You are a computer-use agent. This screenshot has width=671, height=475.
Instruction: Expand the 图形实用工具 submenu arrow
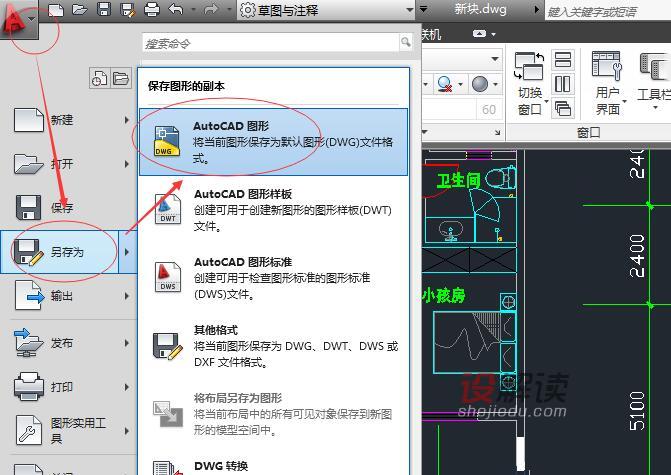[x=127, y=430]
